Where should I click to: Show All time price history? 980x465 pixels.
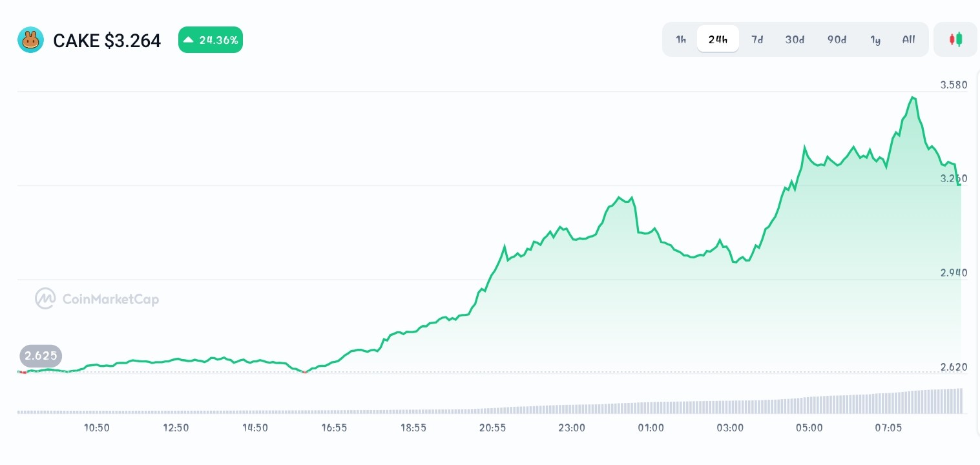[908, 39]
